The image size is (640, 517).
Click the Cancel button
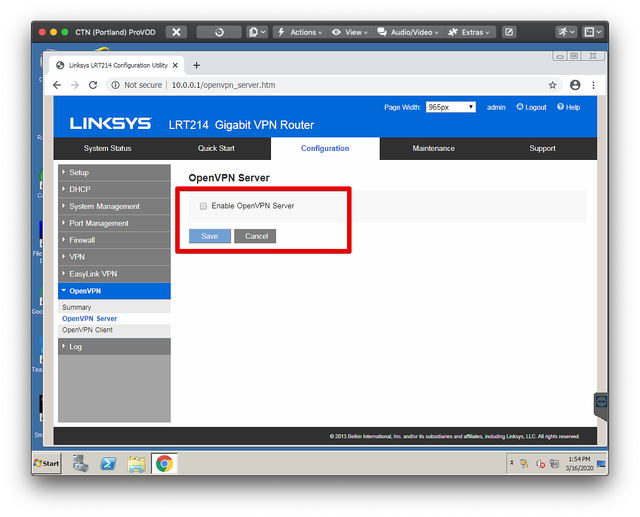255,236
